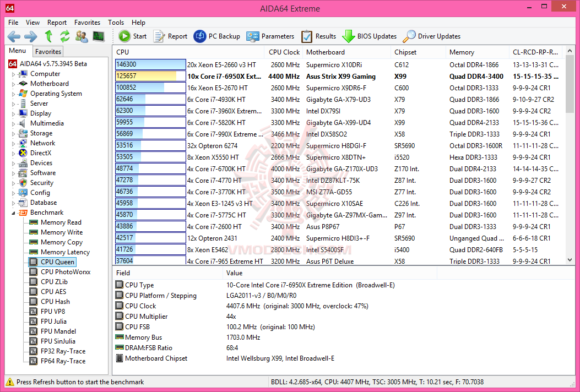Open the Report wizard

pyautogui.click(x=170, y=36)
